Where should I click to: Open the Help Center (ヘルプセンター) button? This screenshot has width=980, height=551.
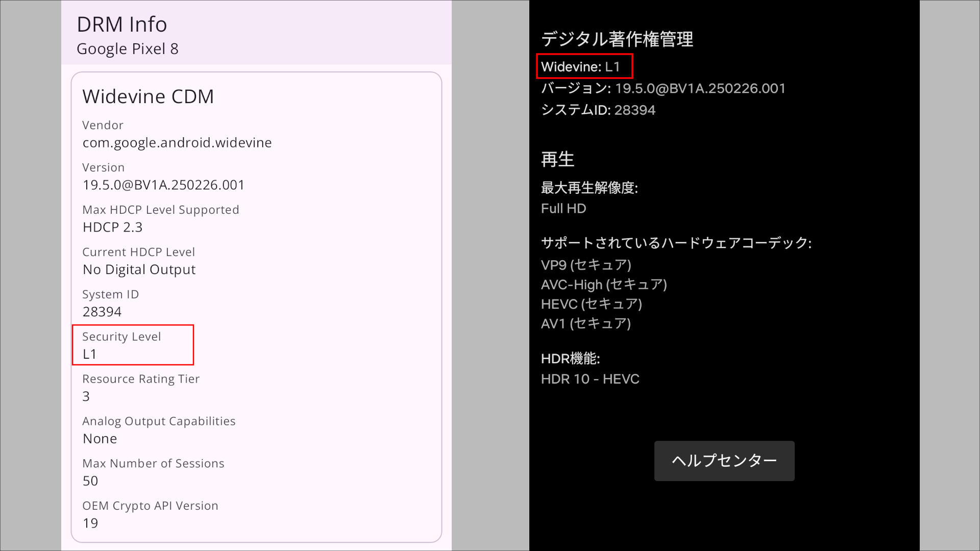pyautogui.click(x=724, y=461)
